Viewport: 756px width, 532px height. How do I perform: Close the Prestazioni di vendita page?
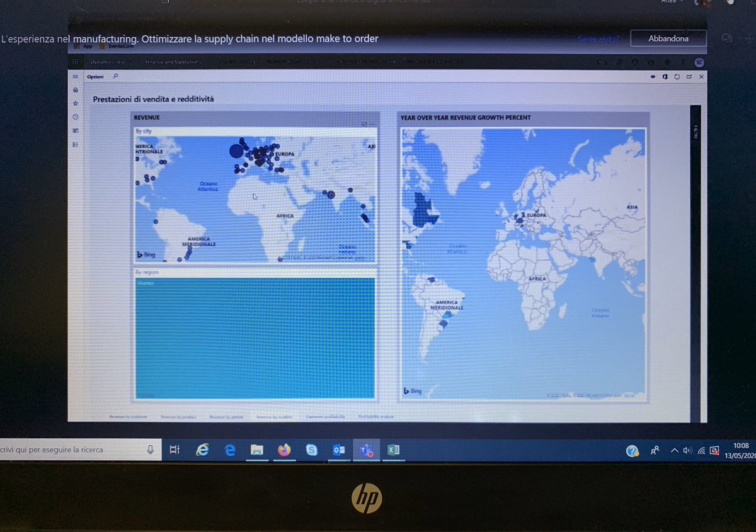coord(701,77)
